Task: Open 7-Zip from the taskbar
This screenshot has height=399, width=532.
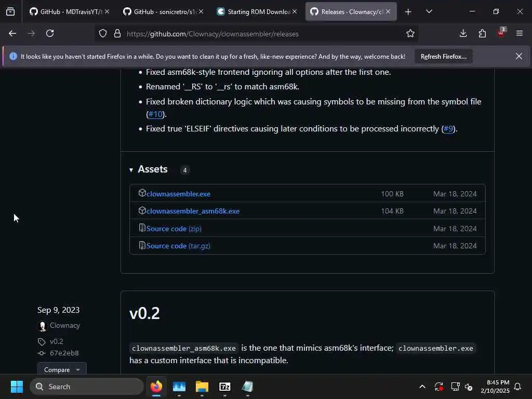Action: [x=224, y=387]
